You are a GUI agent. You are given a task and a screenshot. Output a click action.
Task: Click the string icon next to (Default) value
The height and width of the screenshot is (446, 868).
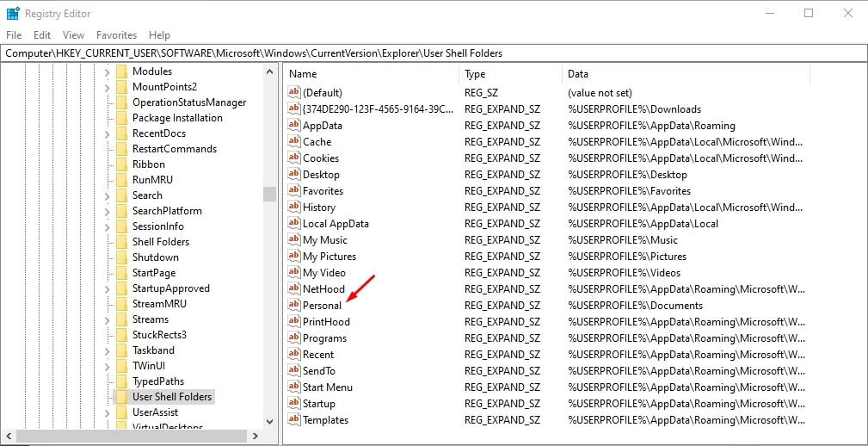click(x=294, y=92)
